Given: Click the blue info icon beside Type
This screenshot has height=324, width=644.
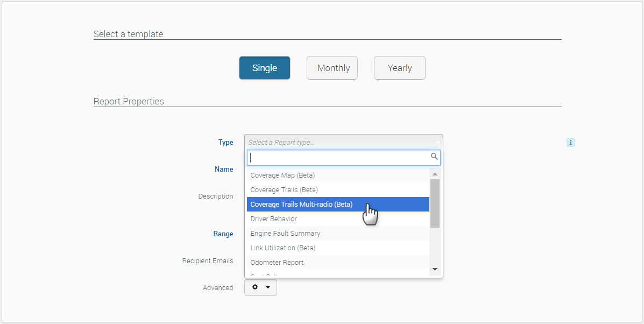Looking at the screenshot, I should (x=571, y=143).
